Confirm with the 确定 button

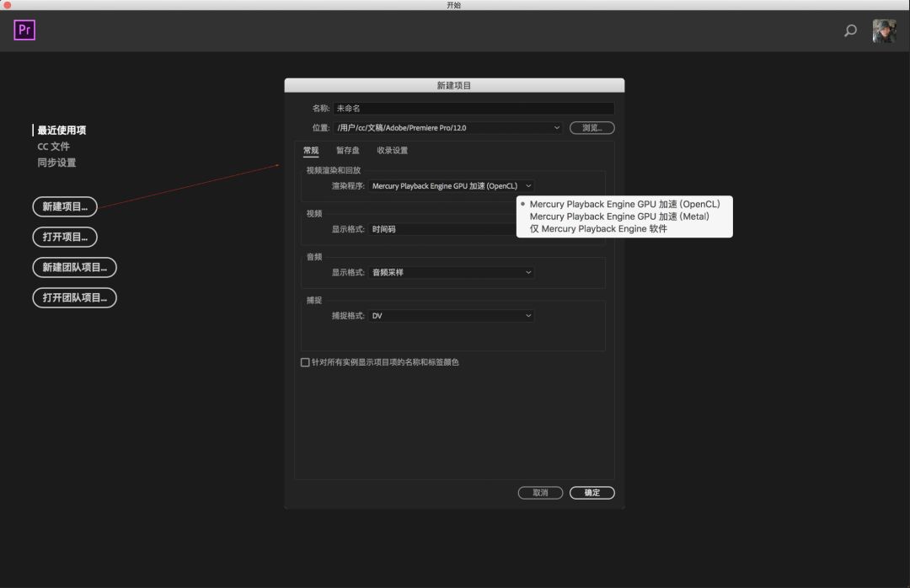point(592,493)
